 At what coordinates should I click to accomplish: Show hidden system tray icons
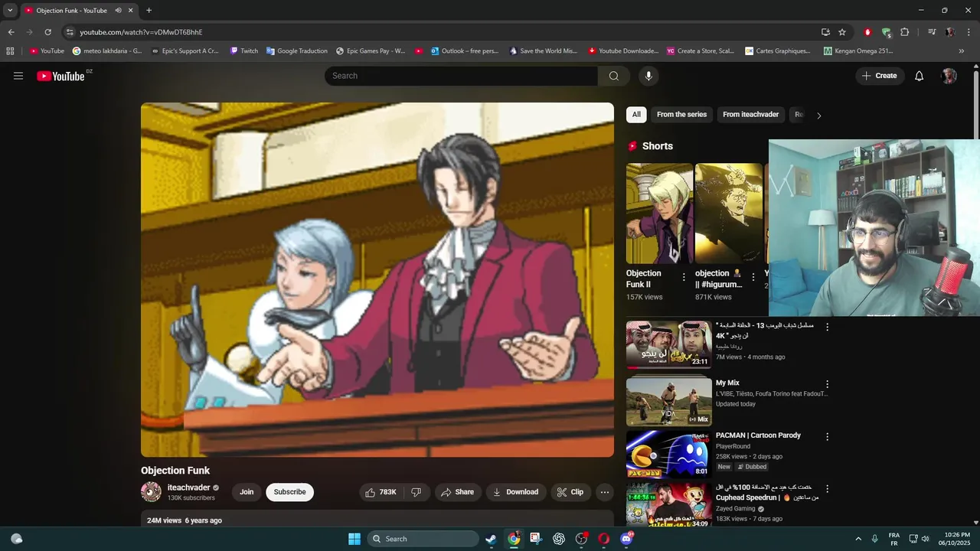858,539
